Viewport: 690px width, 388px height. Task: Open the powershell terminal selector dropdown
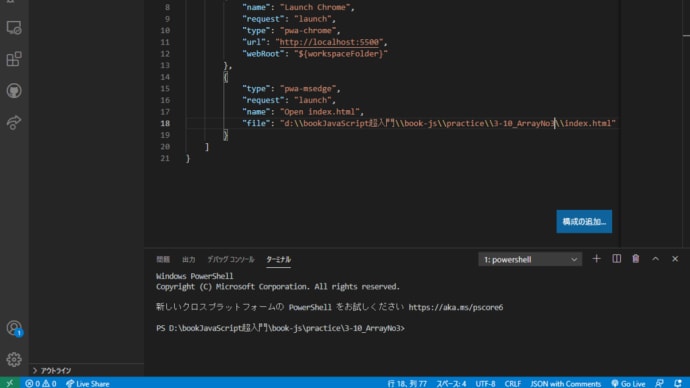tap(530, 259)
